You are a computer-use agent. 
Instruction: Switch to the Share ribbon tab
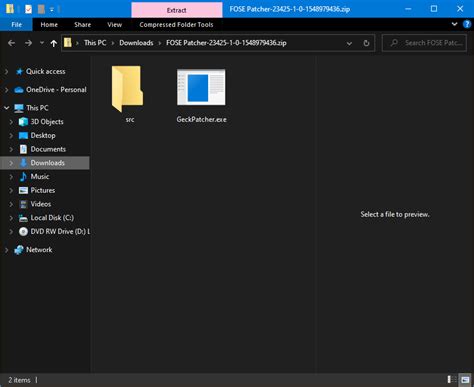pos(82,25)
